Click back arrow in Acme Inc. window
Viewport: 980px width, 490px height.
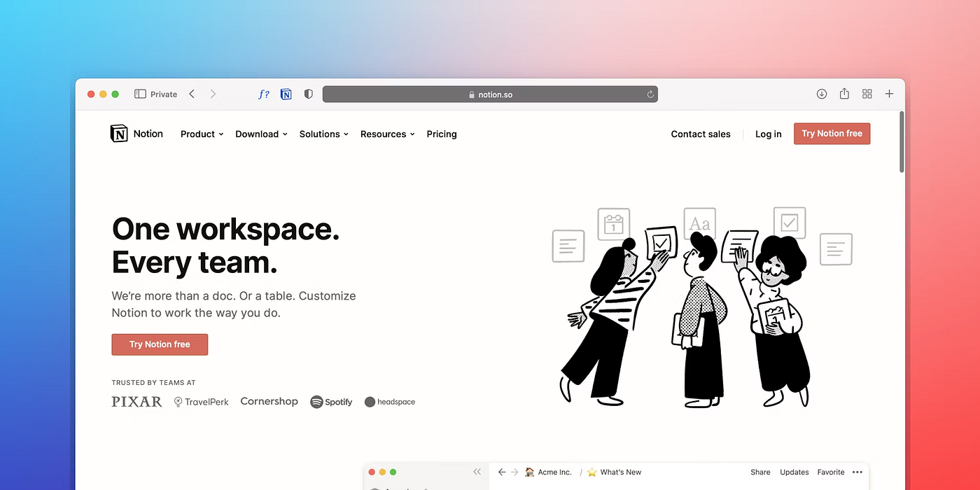(501, 472)
